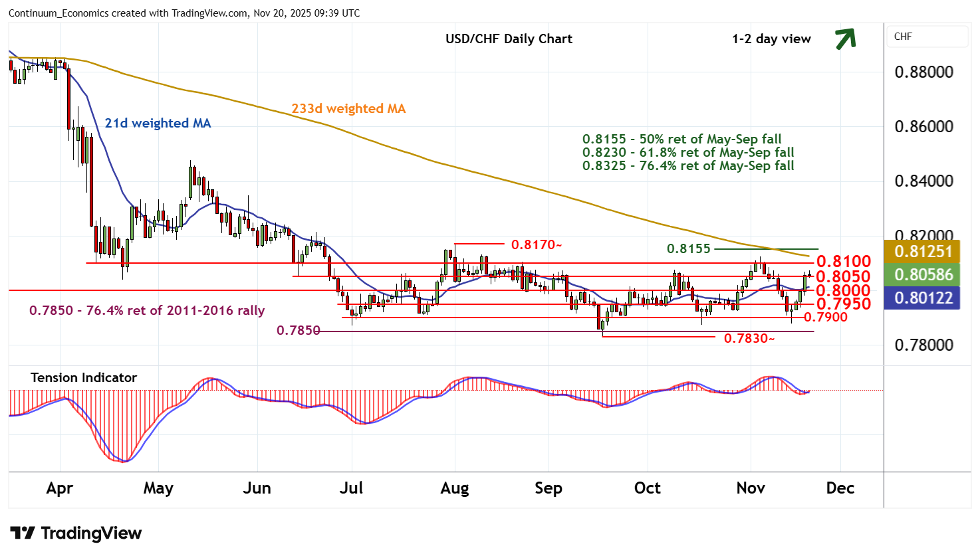Click the 0.8100 red resistance label

843,262
